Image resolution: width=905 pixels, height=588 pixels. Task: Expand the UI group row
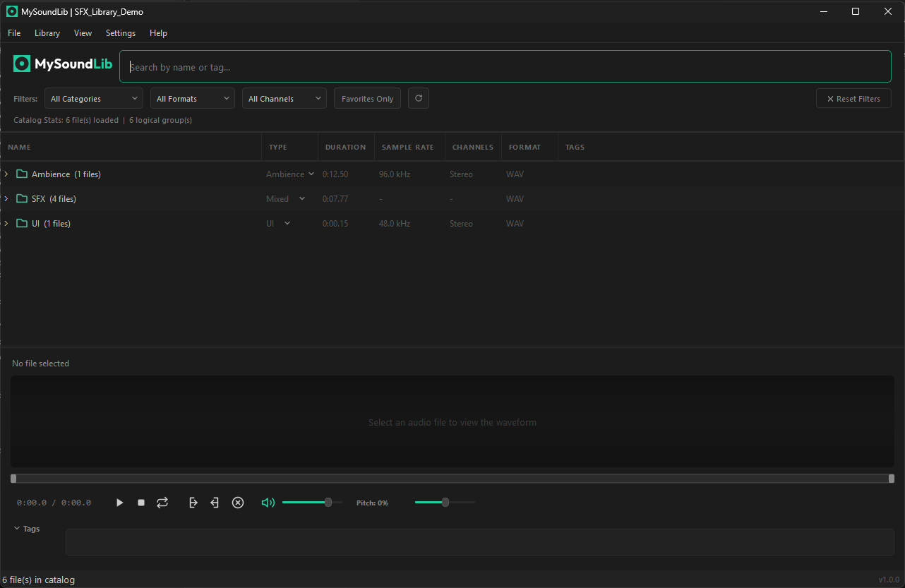[x=6, y=224]
